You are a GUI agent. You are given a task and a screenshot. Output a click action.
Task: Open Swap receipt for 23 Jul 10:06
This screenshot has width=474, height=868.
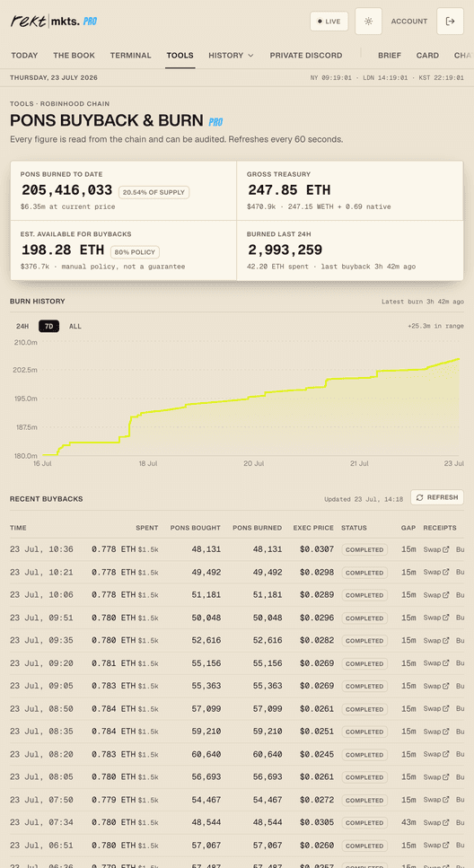(436, 595)
